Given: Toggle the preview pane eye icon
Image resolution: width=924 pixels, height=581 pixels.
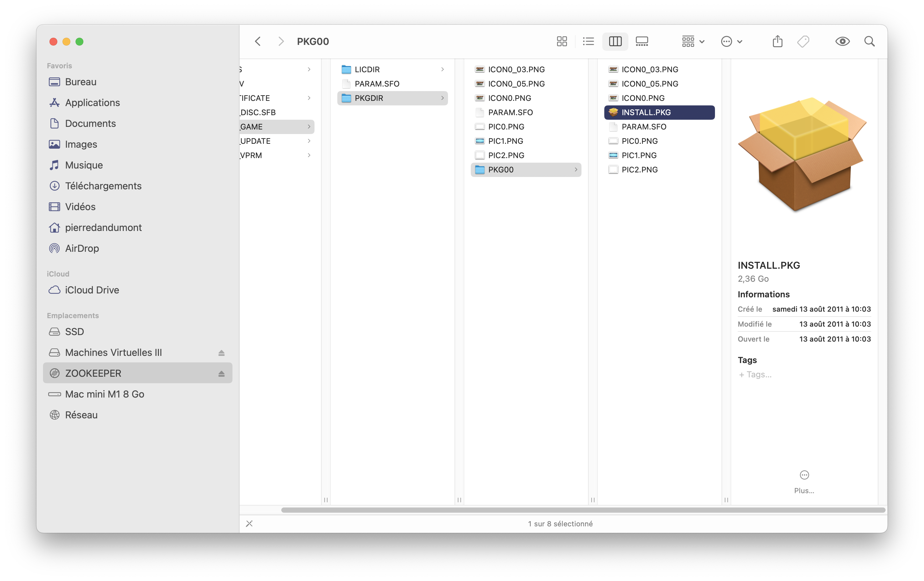Looking at the screenshot, I should click(842, 41).
